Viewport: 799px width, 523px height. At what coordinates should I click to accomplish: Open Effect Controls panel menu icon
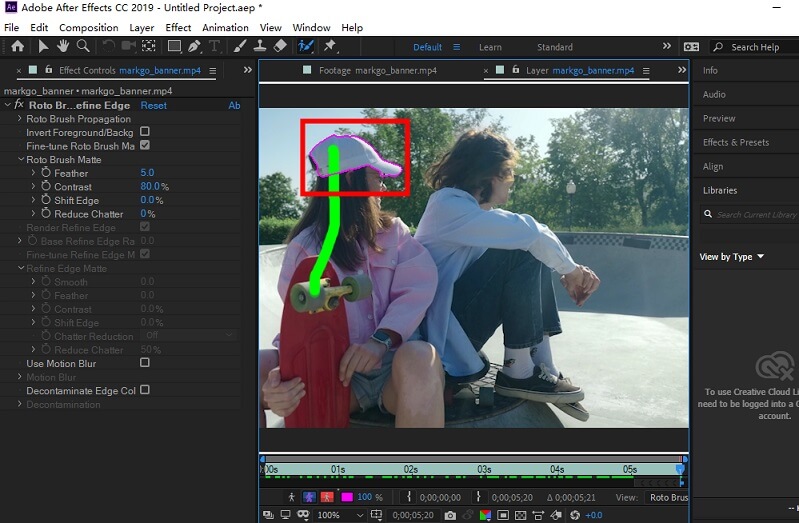point(212,71)
